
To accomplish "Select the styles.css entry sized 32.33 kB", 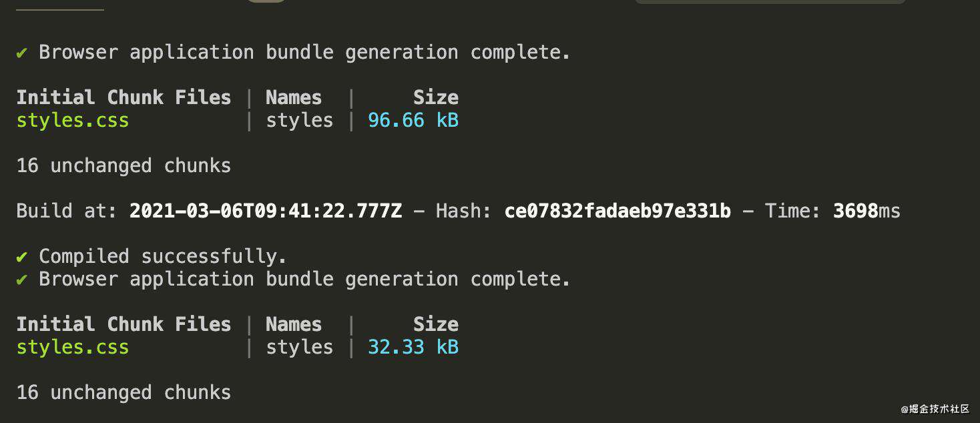I will [73, 348].
